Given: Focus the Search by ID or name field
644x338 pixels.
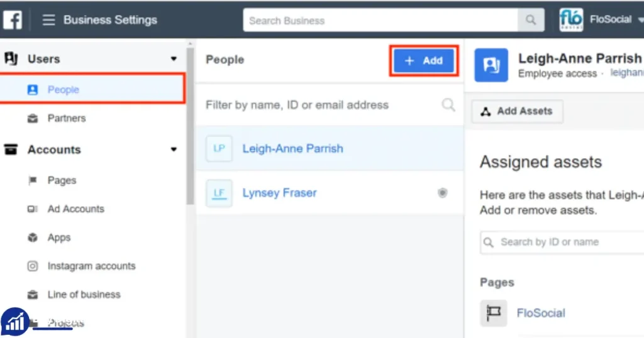Looking at the screenshot, I should 562,242.
